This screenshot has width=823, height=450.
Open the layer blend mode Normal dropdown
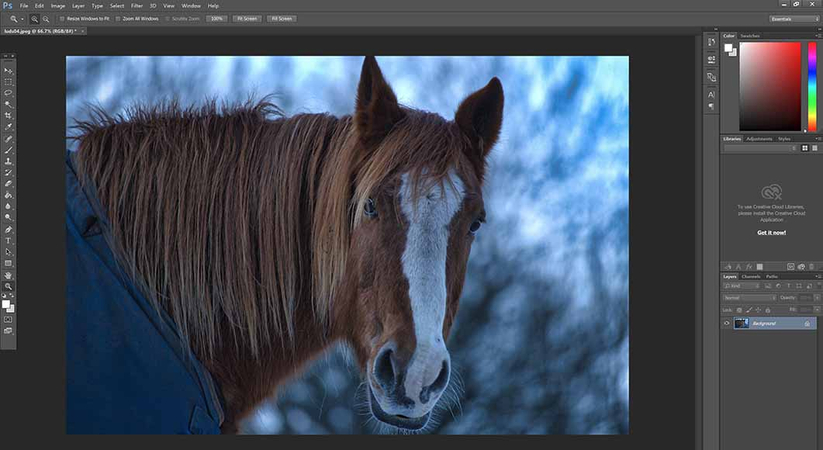[749, 298]
